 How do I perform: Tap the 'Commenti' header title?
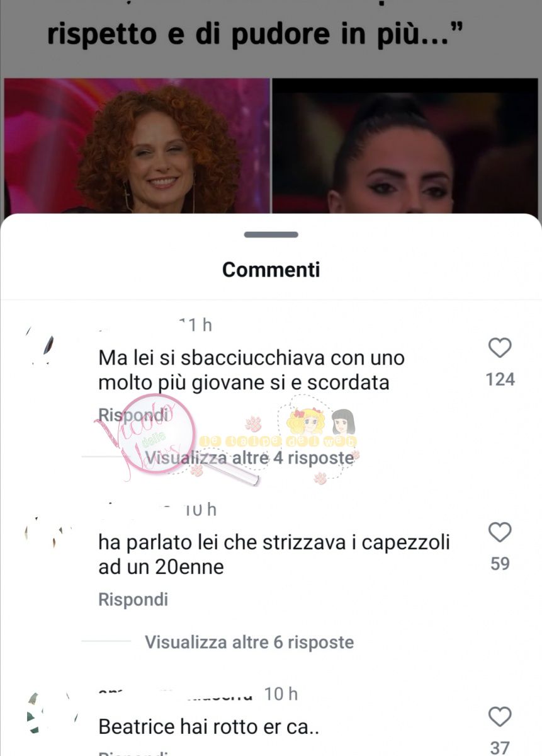[271, 270]
